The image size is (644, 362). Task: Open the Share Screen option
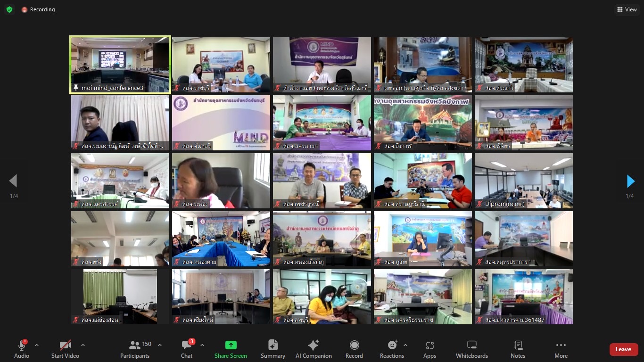231,349
